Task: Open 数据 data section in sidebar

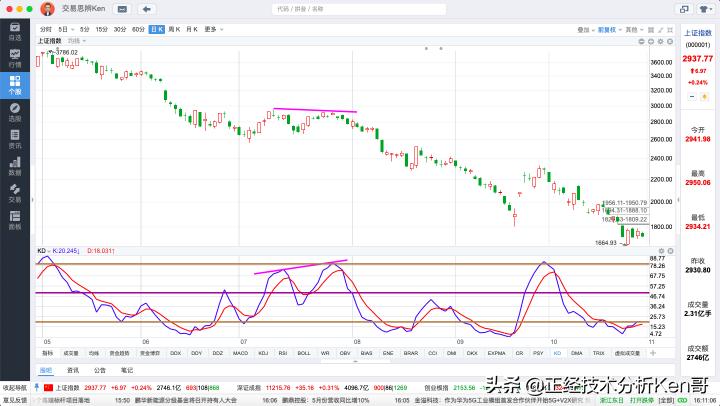Action: (x=15, y=166)
